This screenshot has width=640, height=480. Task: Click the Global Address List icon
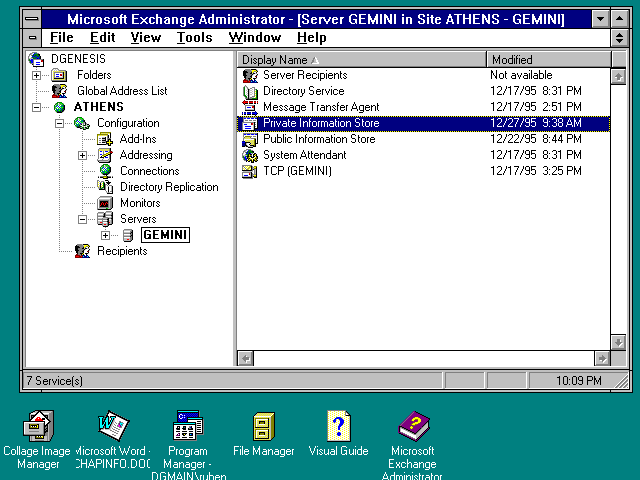pyautogui.click(x=59, y=91)
